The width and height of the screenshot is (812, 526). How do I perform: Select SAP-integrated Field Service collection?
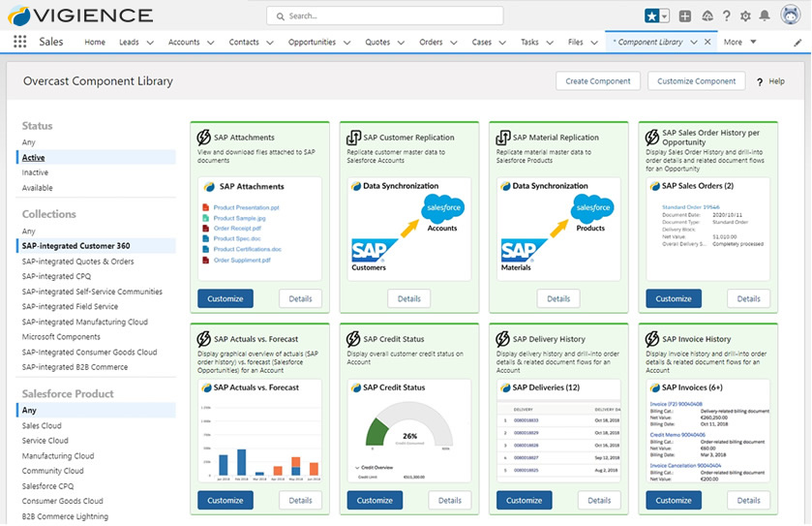(70, 306)
